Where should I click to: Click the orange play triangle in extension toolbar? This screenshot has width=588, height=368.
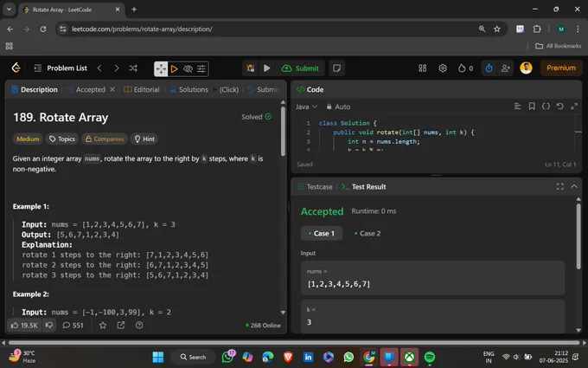(175, 68)
